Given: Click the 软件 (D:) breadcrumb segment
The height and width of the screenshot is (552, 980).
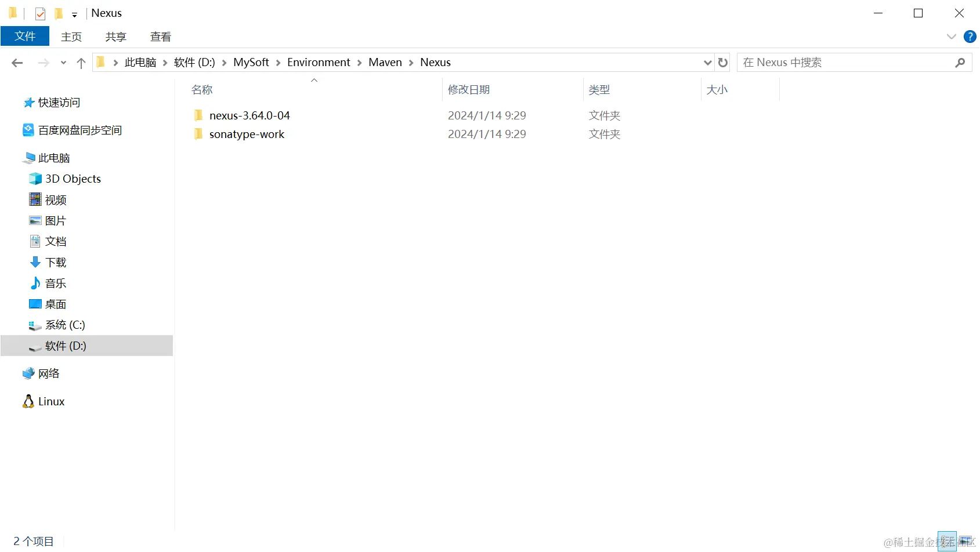Looking at the screenshot, I should coord(194,62).
